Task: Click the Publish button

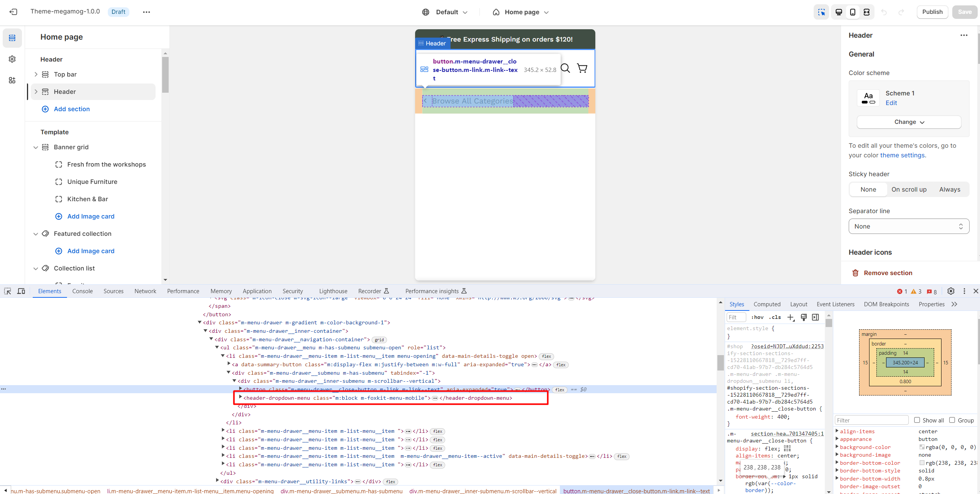Action: (x=932, y=12)
